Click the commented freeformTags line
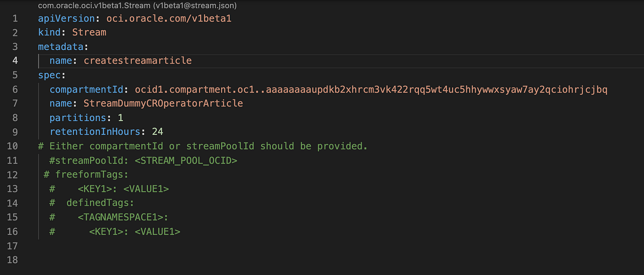This screenshot has height=275, width=644. click(86, 175)
